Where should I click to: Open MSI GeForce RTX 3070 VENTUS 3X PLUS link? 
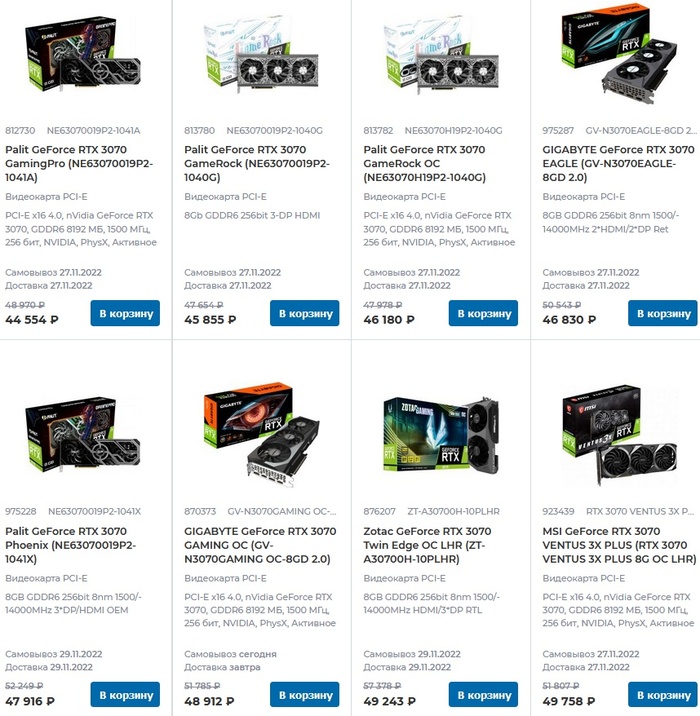pyautogui.click(x=619, y=545)
